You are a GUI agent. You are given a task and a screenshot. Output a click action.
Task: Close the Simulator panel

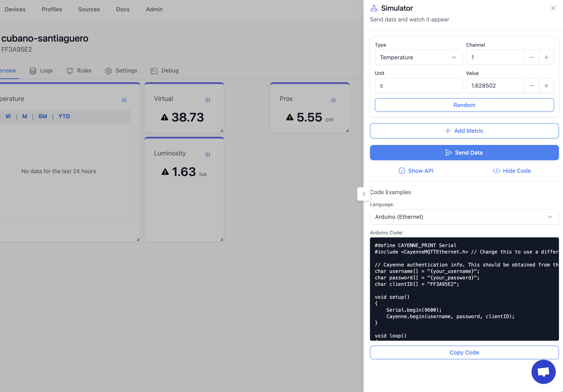553,8
